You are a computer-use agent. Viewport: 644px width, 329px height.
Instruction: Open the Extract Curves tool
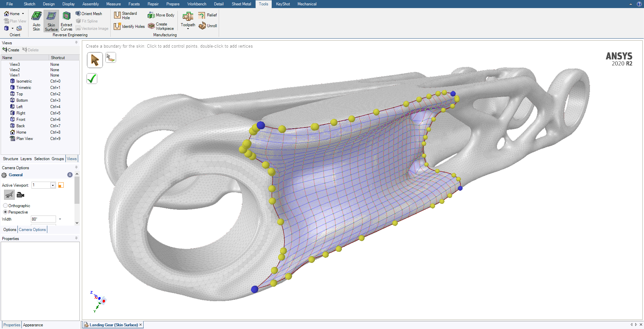(x=66, y=21)
